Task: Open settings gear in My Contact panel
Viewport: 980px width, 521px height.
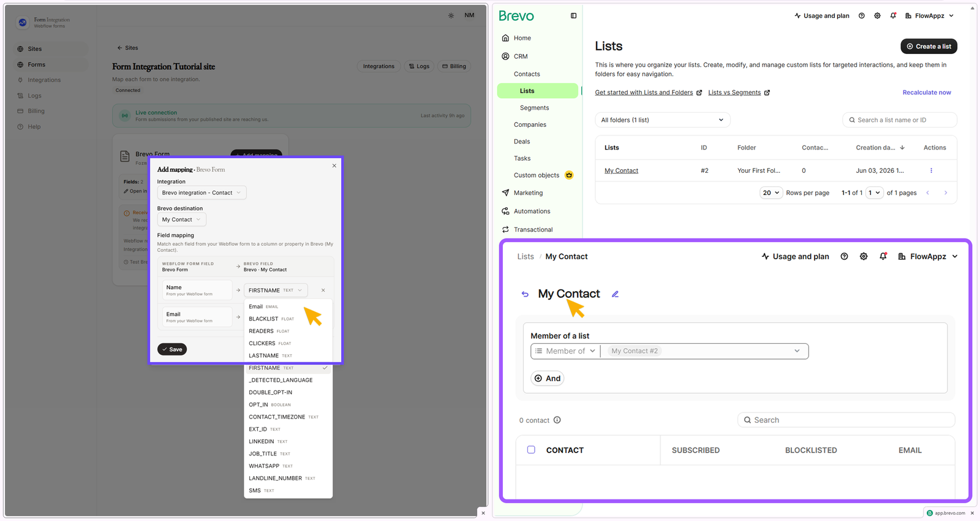Action: coord(864,256)
